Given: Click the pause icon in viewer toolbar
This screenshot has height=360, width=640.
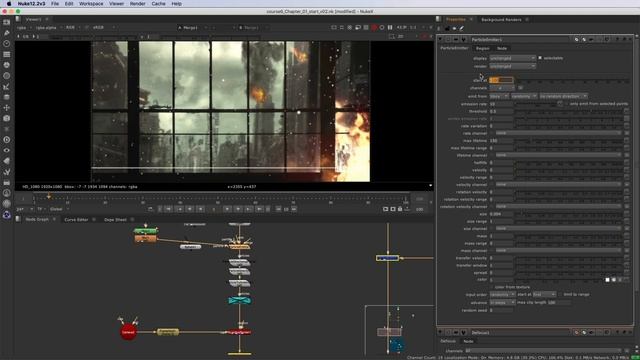Looking at the screenshot, I should pos(390,27).
